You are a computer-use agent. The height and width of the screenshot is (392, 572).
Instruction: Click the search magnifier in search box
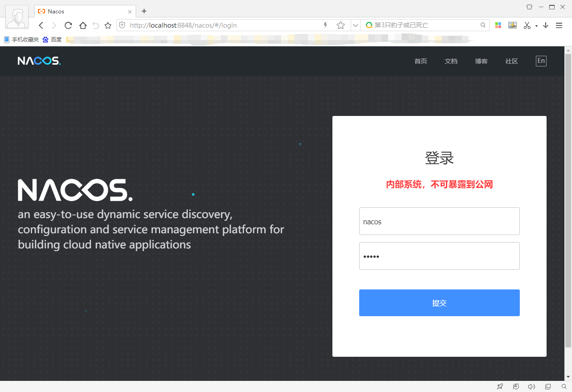483,25
